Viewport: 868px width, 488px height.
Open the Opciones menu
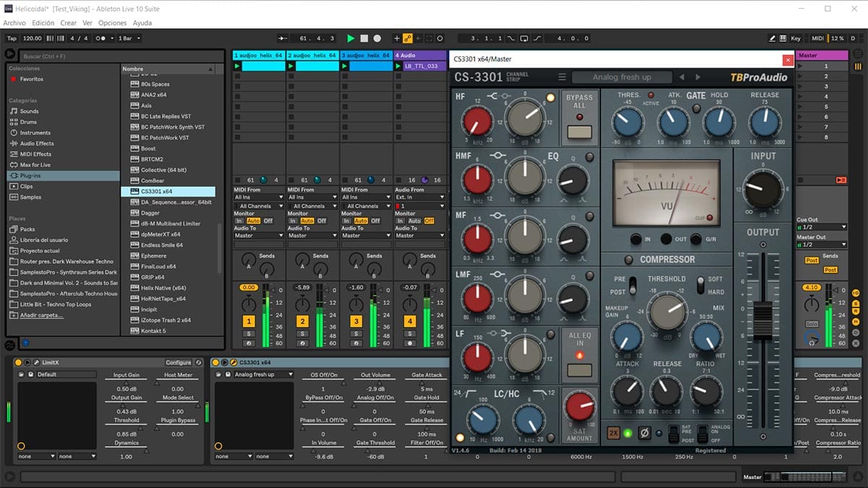(113, 22)
